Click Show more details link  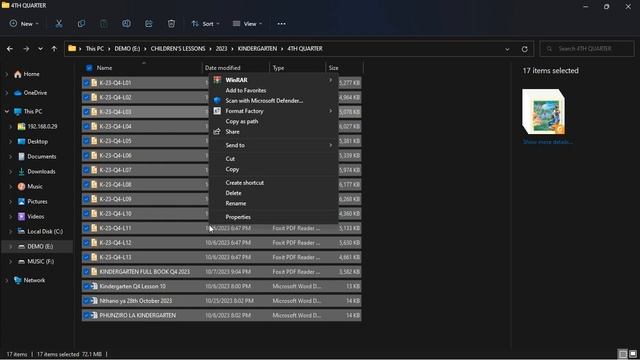click(x=548, y=142)
